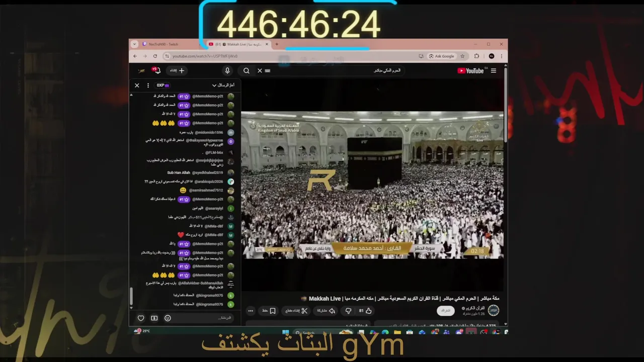644x362 pixels.
Task: Go forward in the browser
Action: pyautogui.click(x=145, y=56)
